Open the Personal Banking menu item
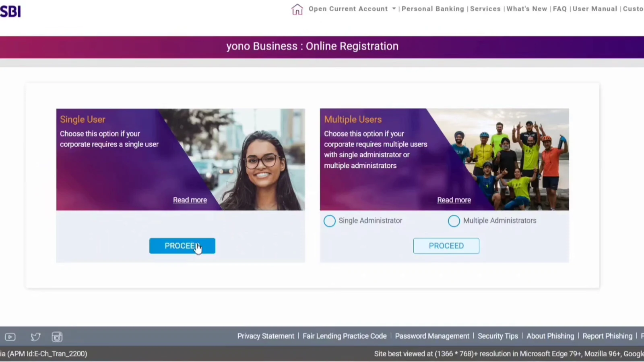644x362 pixels. tap(433, 9)
